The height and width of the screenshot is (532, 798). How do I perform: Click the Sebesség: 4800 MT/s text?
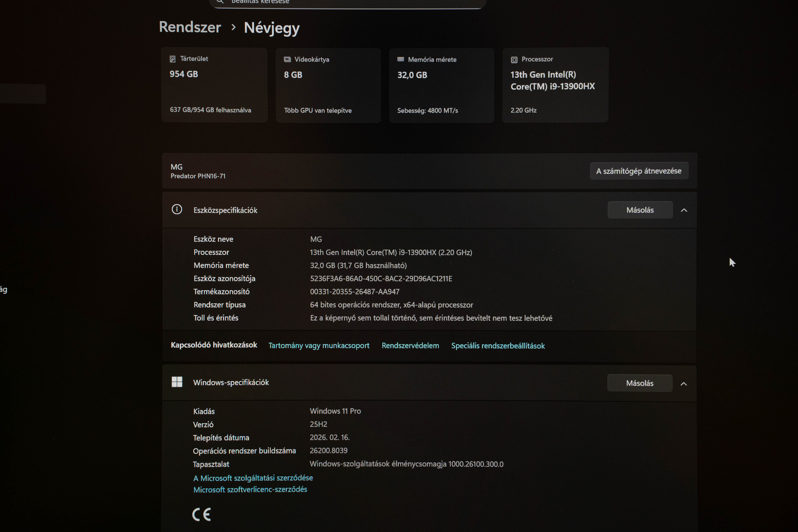[428, 110]
